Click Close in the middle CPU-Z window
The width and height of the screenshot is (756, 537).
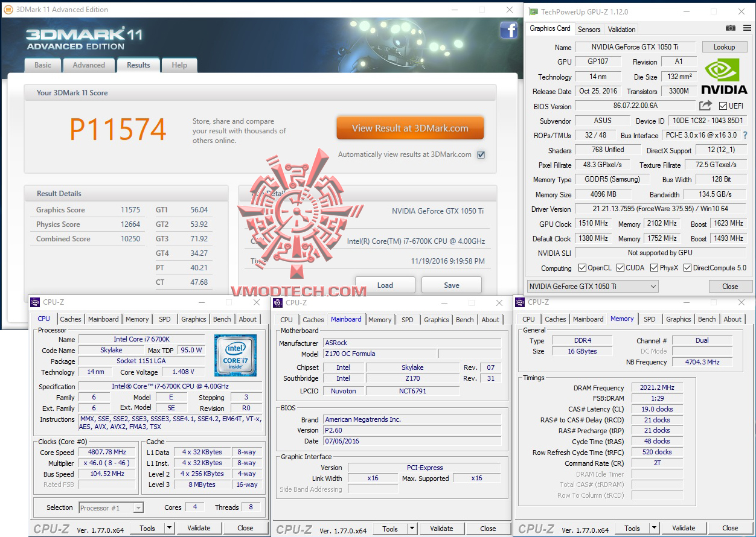point(488,529)
